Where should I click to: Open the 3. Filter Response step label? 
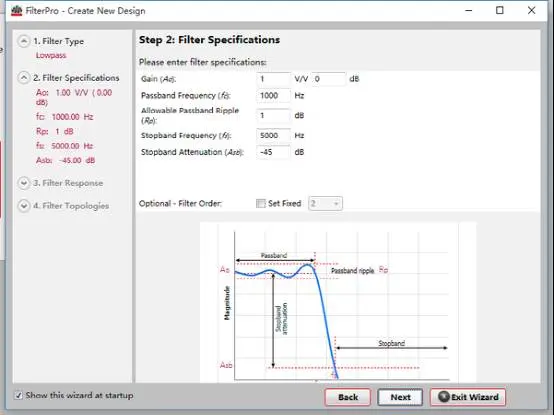(x=68, y=183)
